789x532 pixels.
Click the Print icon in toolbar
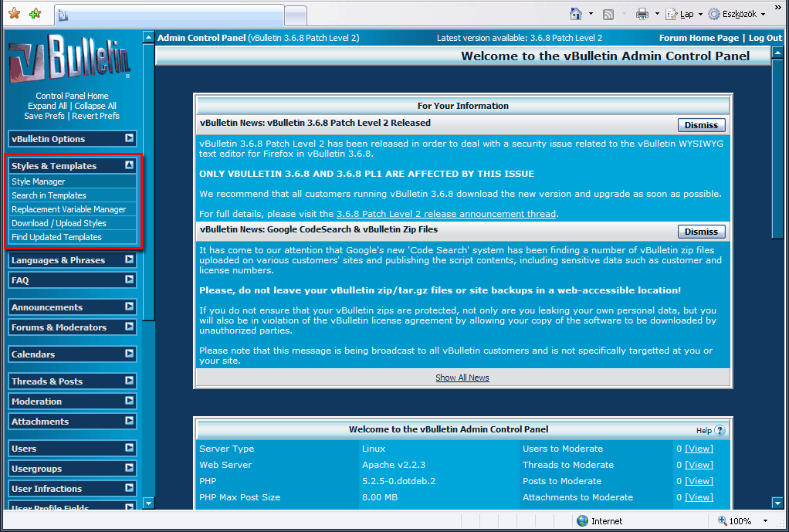coord(642,14)
